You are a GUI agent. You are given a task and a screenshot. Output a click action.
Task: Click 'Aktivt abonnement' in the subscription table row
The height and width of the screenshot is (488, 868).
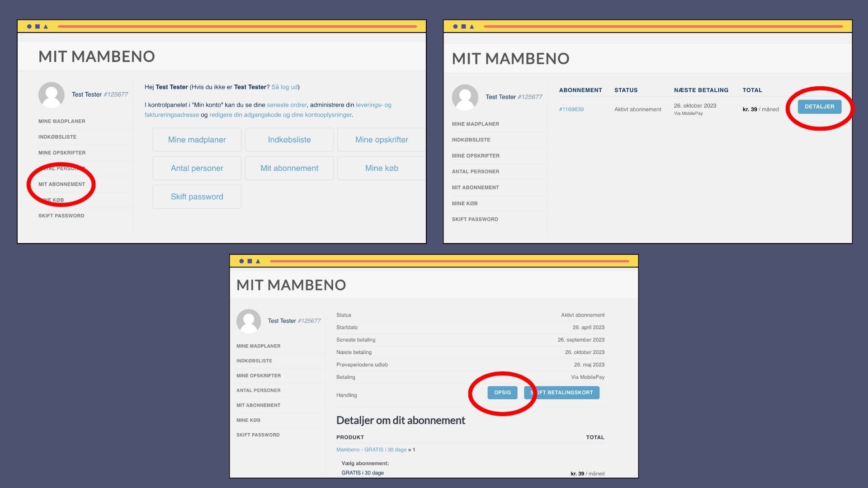[637, 109]
